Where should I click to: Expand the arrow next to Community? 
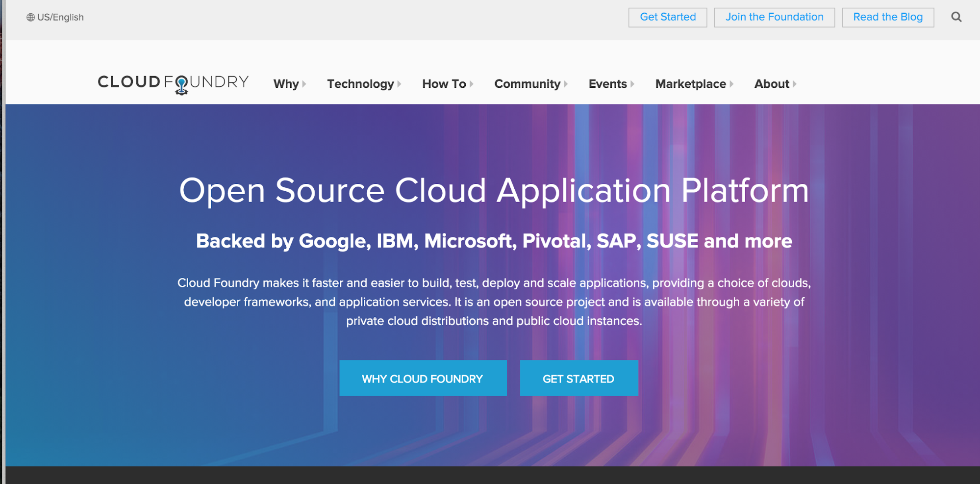pyautogui.click(x=565, y=84)
